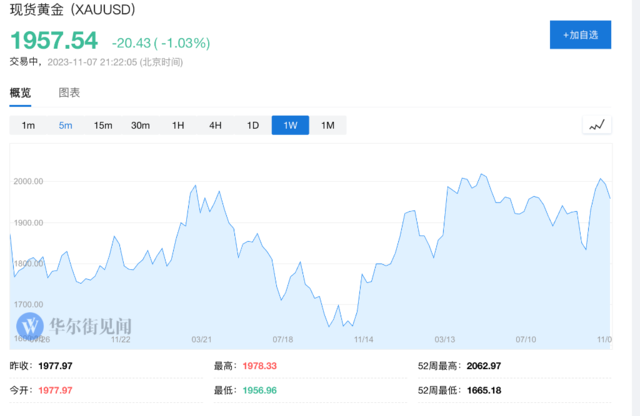Click the 07/10 x-axis date label
Screen dimensions: 640x416
pos(526,338)
